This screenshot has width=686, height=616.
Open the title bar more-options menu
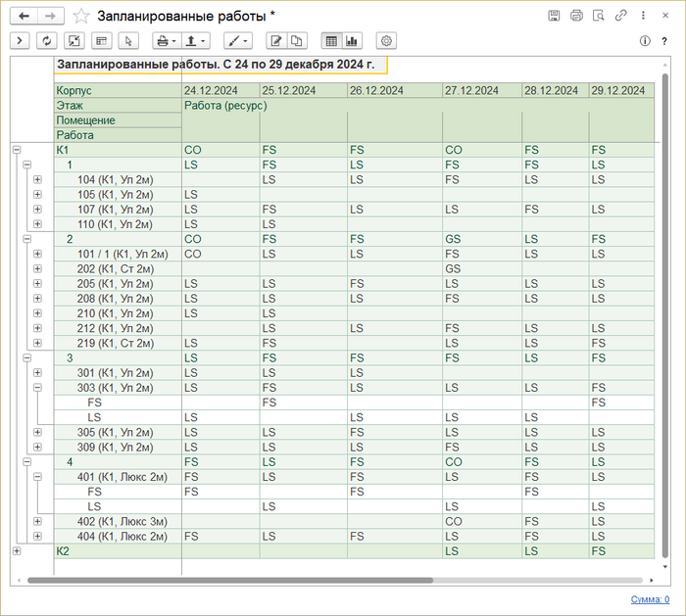(643, 16)
